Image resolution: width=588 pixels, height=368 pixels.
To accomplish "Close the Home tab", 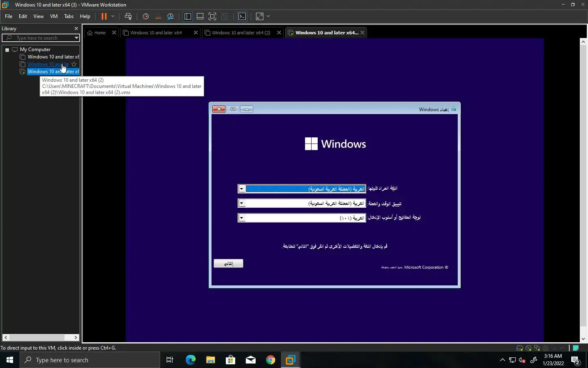I will [x=114, y=33].
